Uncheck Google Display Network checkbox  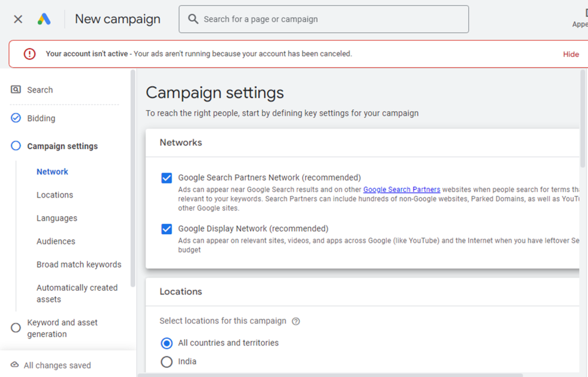click(x=167, y=229)
